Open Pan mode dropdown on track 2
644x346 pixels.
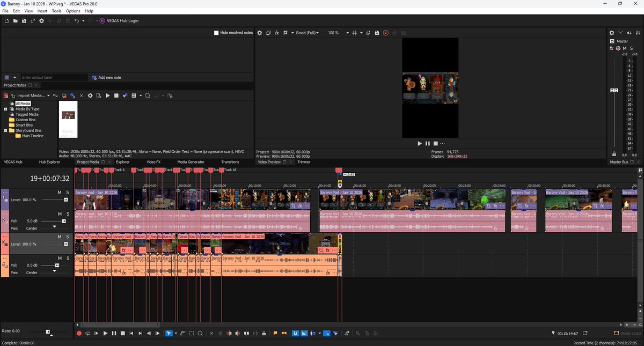tap(55, 227)
